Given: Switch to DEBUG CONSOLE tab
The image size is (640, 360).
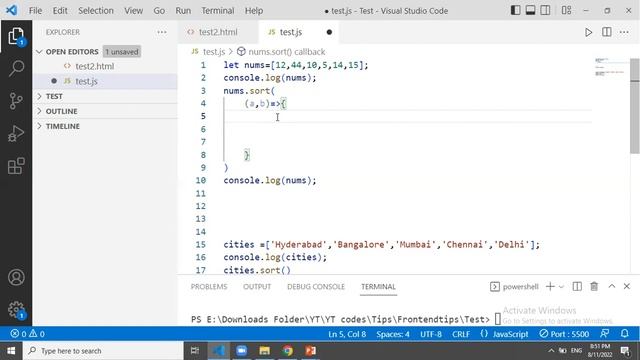Looking at the screenshot, I should pos(316,287).
